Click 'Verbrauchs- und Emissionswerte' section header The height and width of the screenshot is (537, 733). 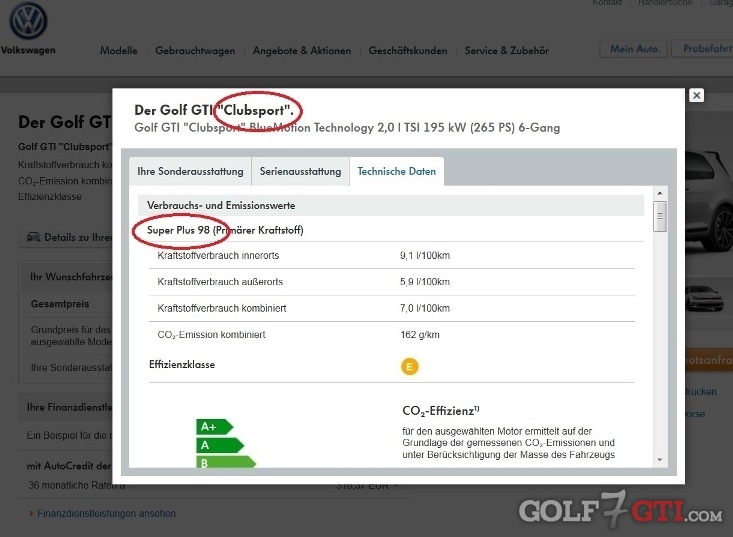click(391, 205)
